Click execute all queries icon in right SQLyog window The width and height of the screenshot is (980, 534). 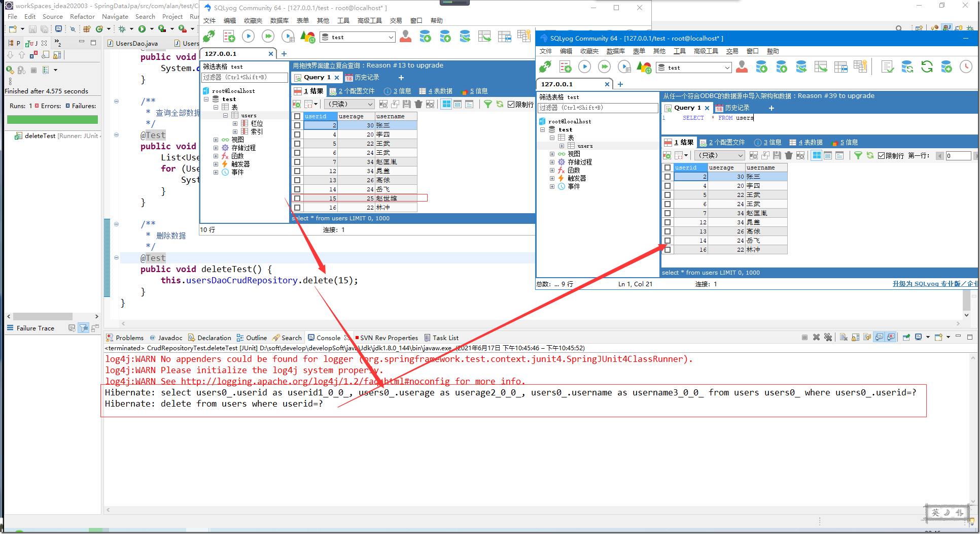coord(604,67)
